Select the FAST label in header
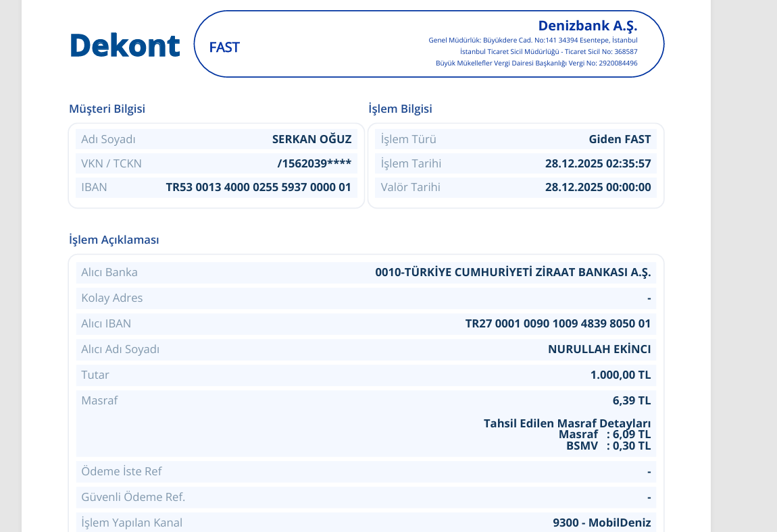 224,47
